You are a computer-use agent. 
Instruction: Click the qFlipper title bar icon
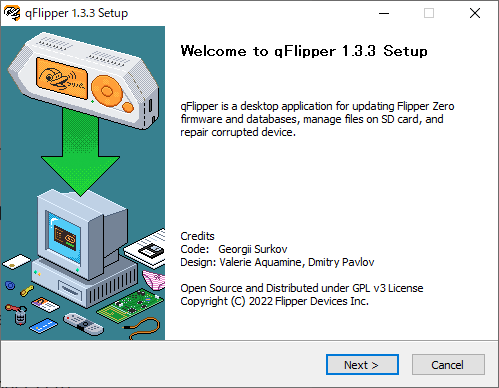pyautogui.click(x=12, y=13)
